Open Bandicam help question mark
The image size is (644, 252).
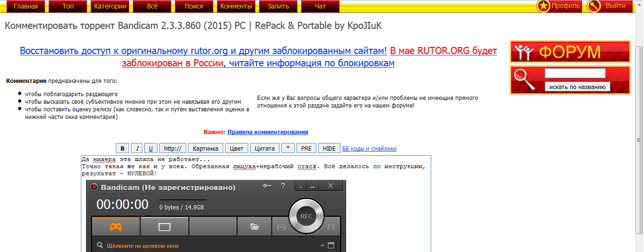coord(283,186)
